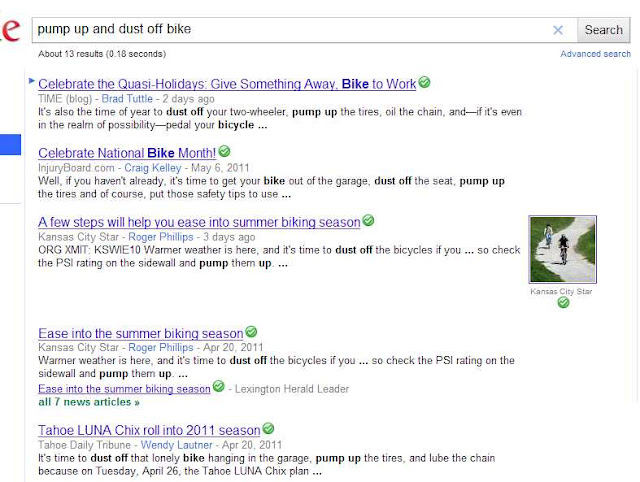Click green checkmark beside main 'Ease into' headline

pyautogui.click(x=251, y=332)
